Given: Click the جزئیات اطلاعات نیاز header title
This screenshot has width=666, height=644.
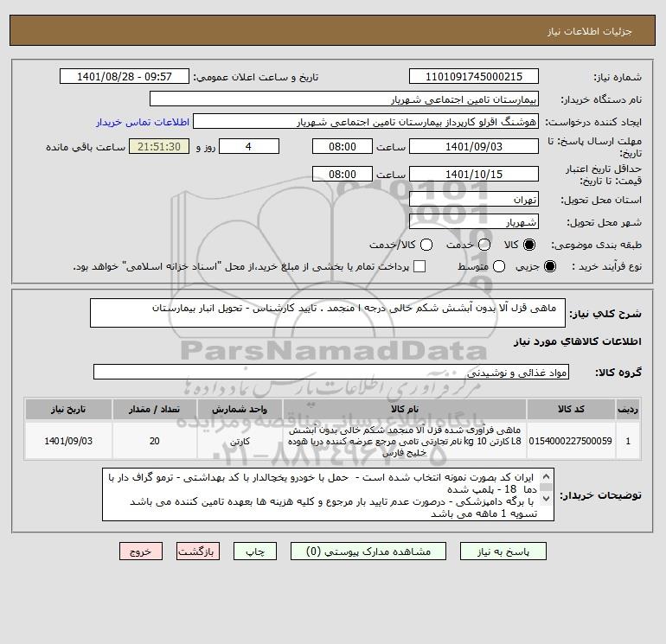Looking at the screenshot, I should [590, 31].
